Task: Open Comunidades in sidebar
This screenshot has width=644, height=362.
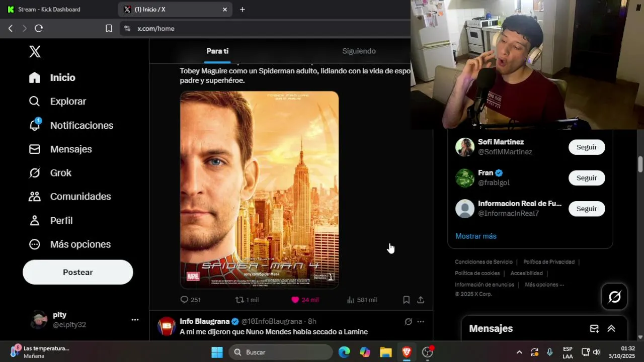Action: tap(70, 197)
